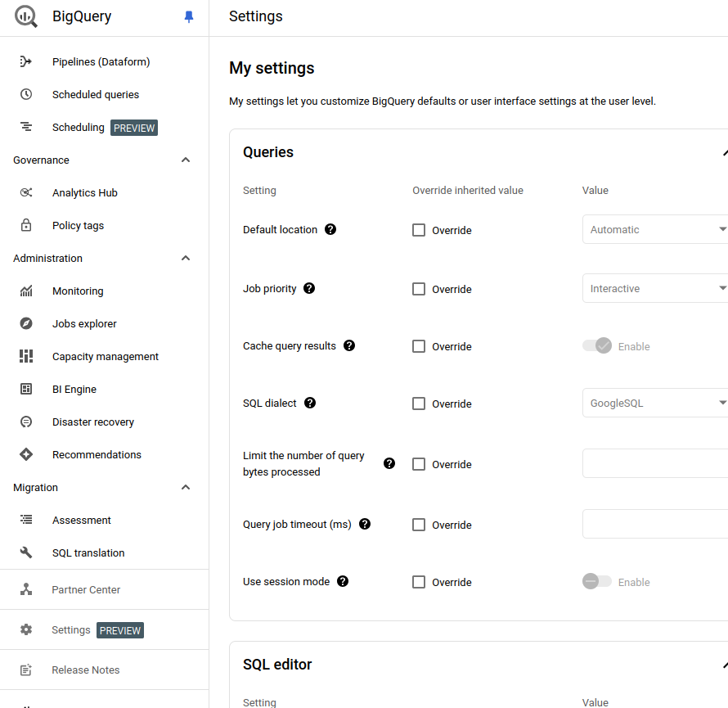Open the Default location Automatic dropdown

(655, 229)
